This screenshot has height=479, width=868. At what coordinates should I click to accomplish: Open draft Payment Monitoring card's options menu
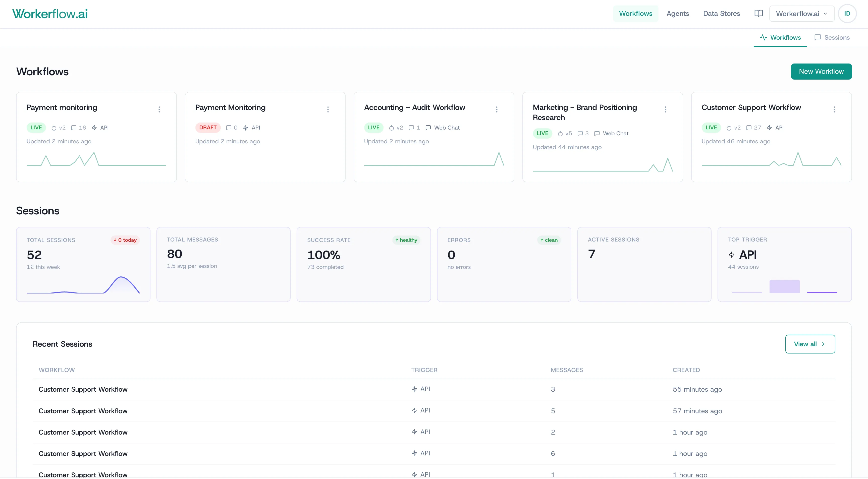tap(328, 109)
